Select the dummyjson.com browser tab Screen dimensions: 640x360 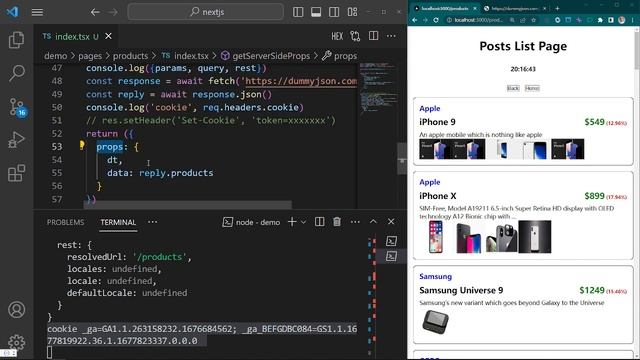[x=515, y=8]
